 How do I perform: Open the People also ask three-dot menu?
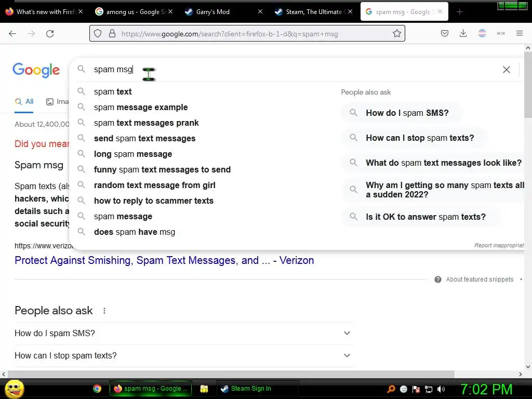[x=104, y=311]
